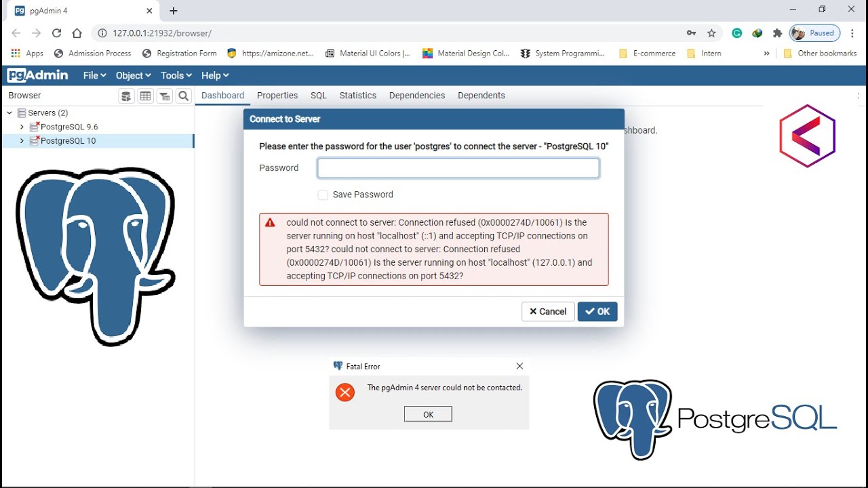The image size is (868, 488).
Task: Open the Object menu dropdown
Action: click(x=133, y=75)
